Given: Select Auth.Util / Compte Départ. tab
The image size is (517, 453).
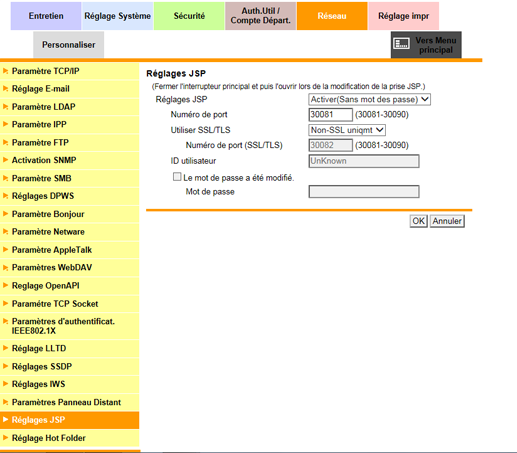Looking at the screenshot, I should (260, 16).
